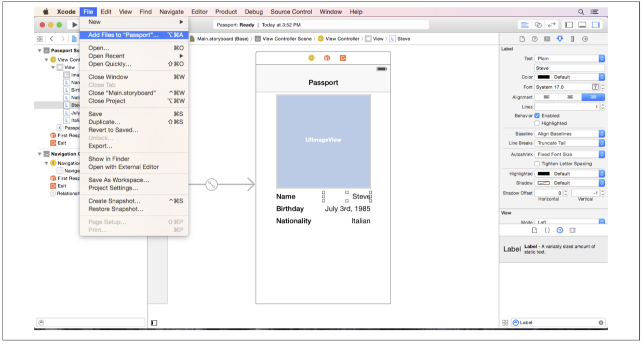The height and width of the screenshot is (344, 644).
Task: Select center text alignment button
Action: coord(570,97)
